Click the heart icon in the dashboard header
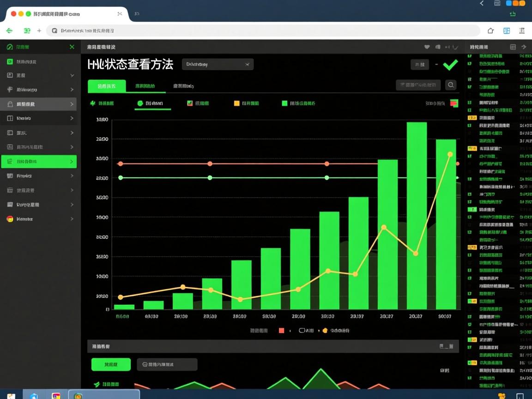The width and height of the screenshot is (532, 399). pos(427,47)
